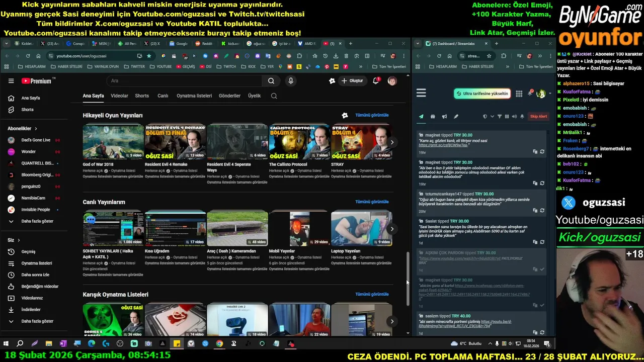Image resolution: width=644 pixels, height=362 pixels.
Task: Mute Streamlabs alert sound
Action: point(514,117)
